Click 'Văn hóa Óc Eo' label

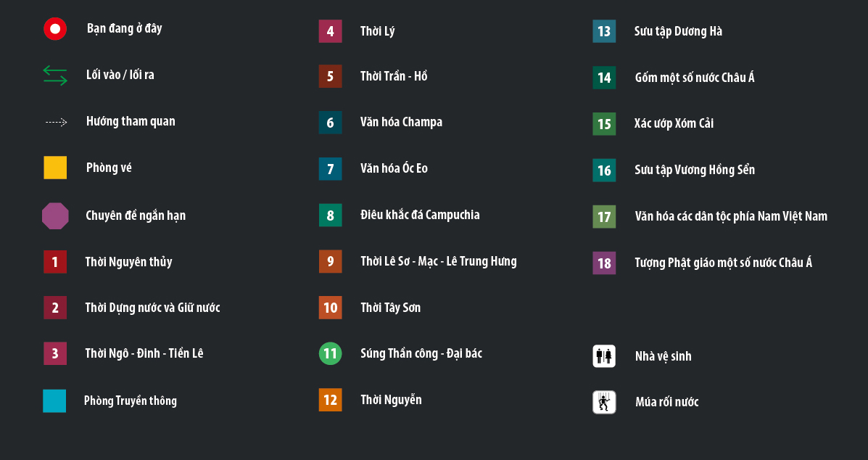[394, 168]
